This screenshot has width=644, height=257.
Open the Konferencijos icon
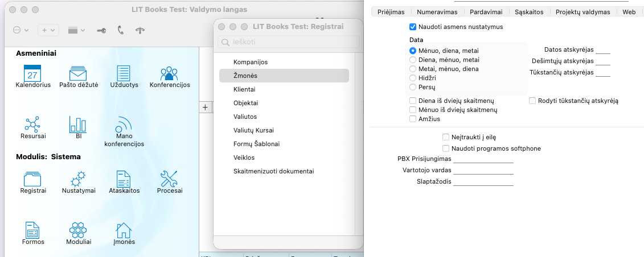click(169, 73)
